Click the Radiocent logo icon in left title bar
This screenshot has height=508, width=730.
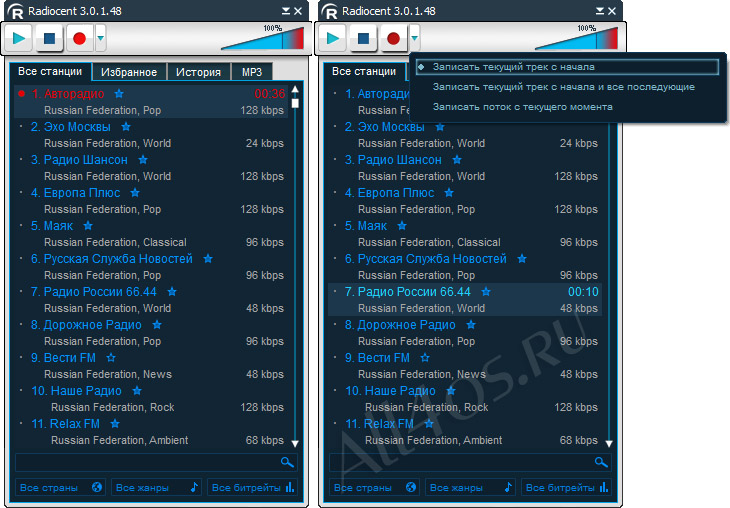click(16, 11)
